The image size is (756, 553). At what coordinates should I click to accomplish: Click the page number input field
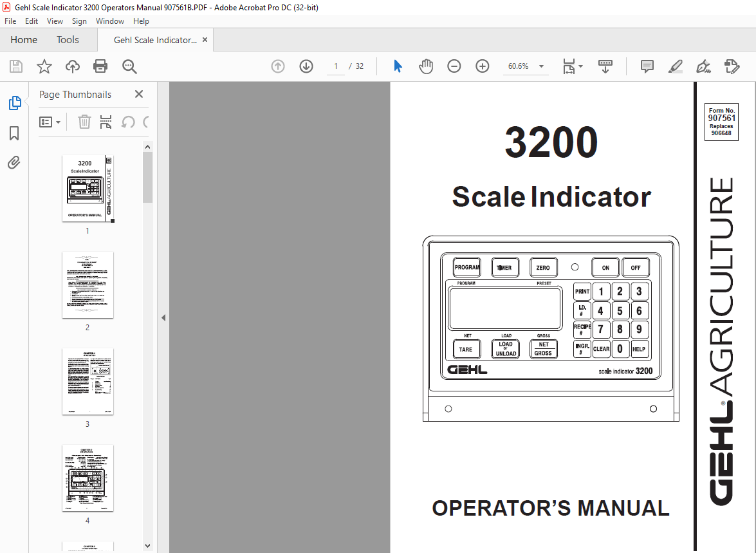336,66
